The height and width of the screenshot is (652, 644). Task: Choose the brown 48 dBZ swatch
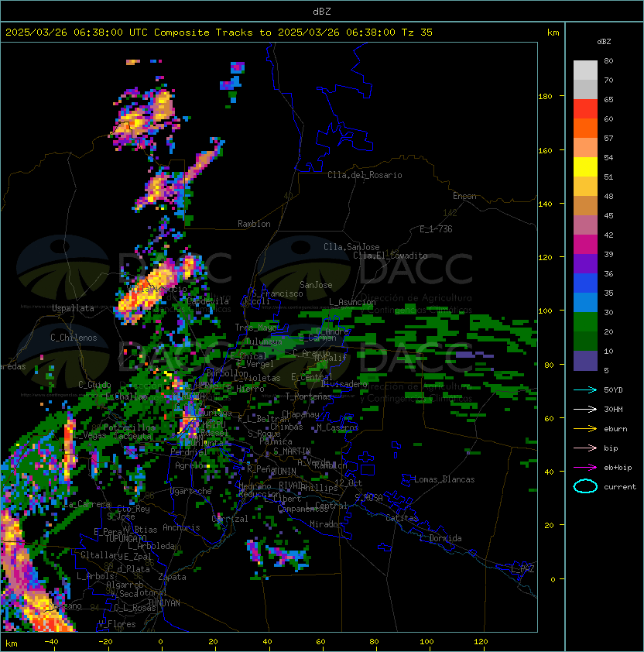[x=585, y=205]
